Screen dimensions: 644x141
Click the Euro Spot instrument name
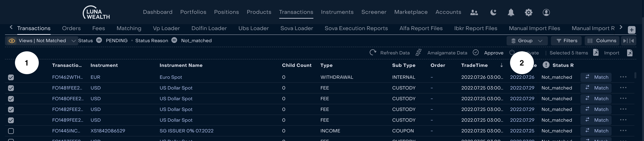(171, 77)
